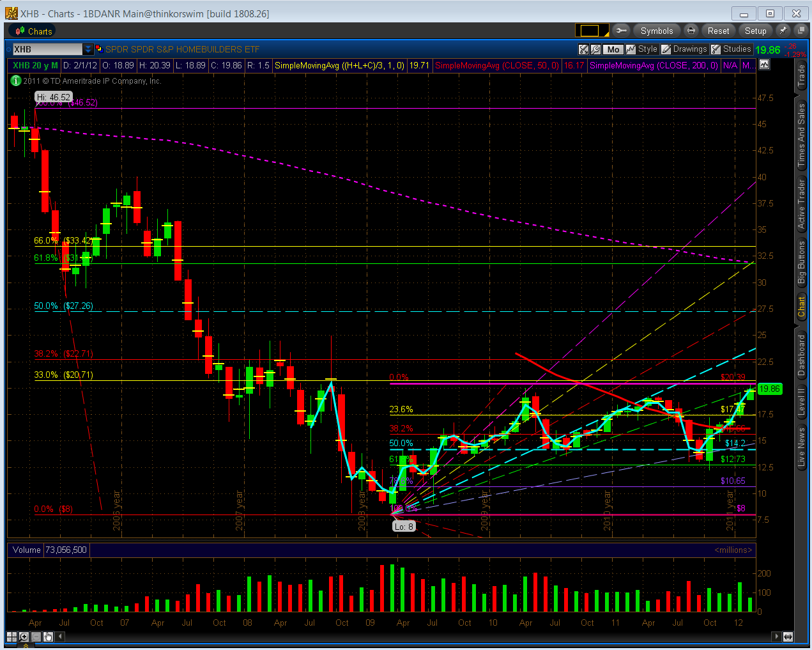Click the pin icon next to Setup
Viewport: 812px width, 650px height.
pos(783,31)
